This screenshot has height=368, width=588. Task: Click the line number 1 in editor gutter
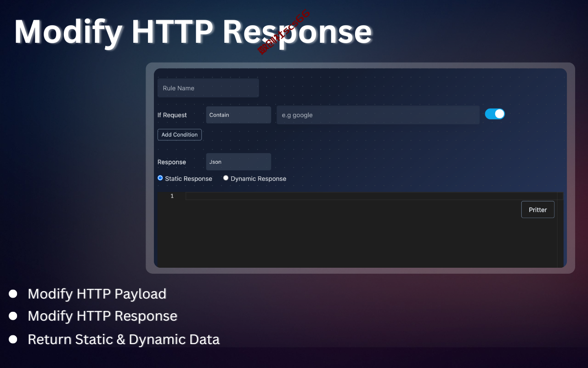tap(172, 196)
